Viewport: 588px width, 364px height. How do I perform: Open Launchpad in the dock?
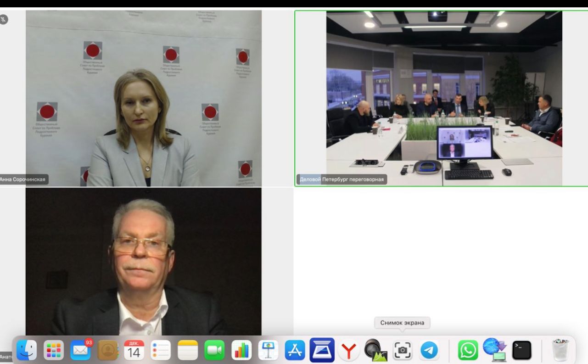tap(54, 351)
